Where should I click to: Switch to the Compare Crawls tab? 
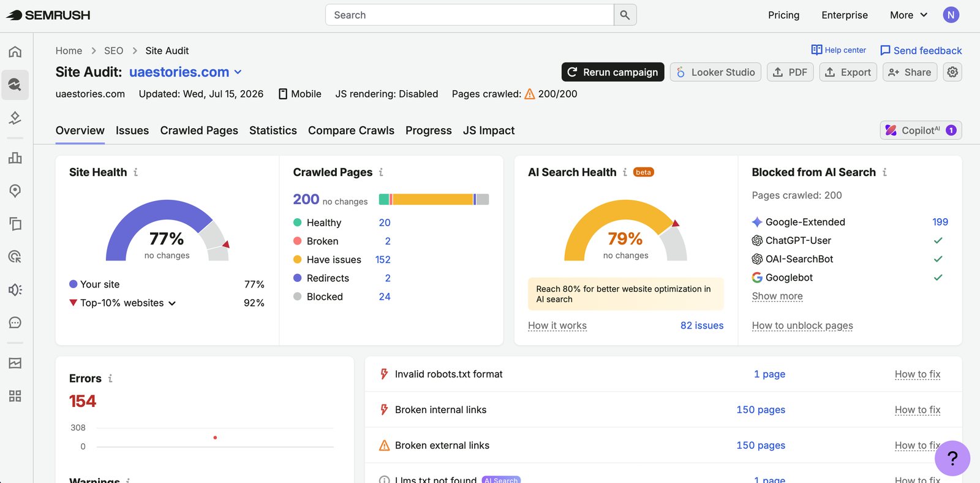coord(351,131)
